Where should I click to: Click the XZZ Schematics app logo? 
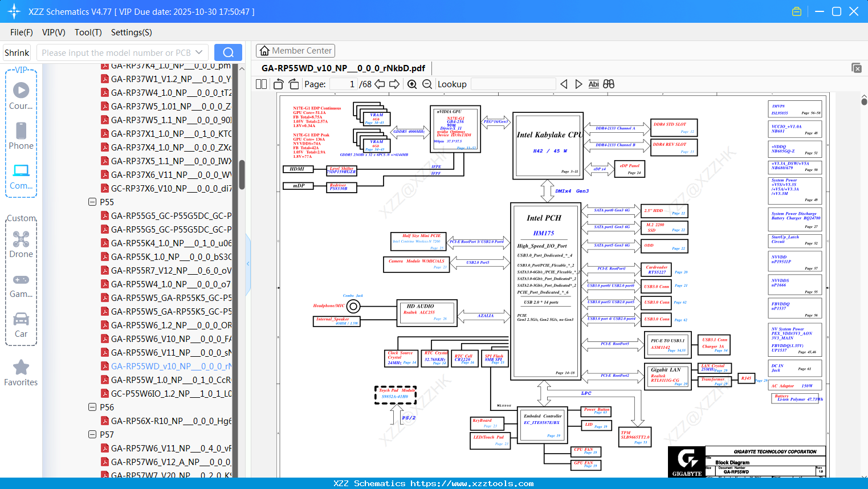[14, 11]
